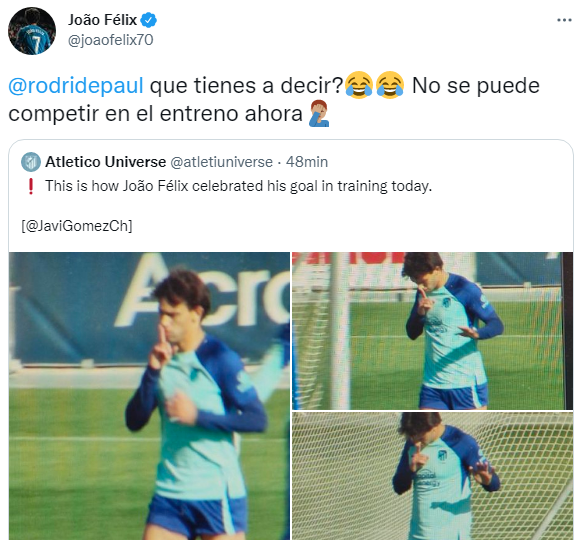This screenshot has width=574, height=540.
Task: Click the second laughing-crying emoji
Action: [x=390, y=85]
